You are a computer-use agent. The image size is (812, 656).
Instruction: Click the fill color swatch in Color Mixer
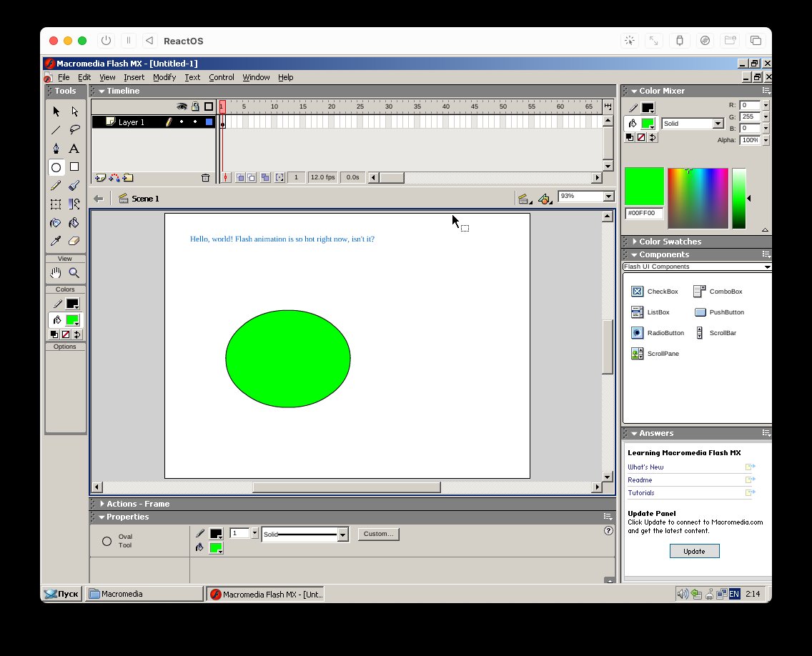point(648,123)
